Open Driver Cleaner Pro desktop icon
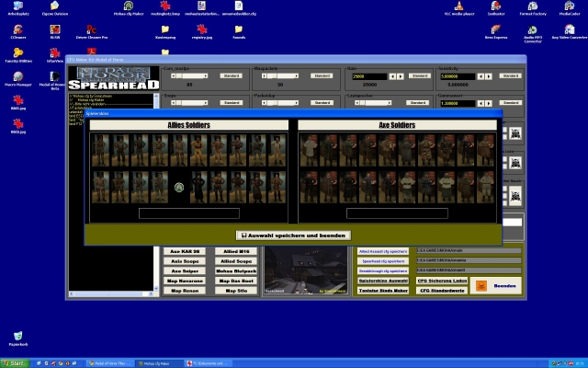Viewport: 588px width, 368px height. pos(92,32)
